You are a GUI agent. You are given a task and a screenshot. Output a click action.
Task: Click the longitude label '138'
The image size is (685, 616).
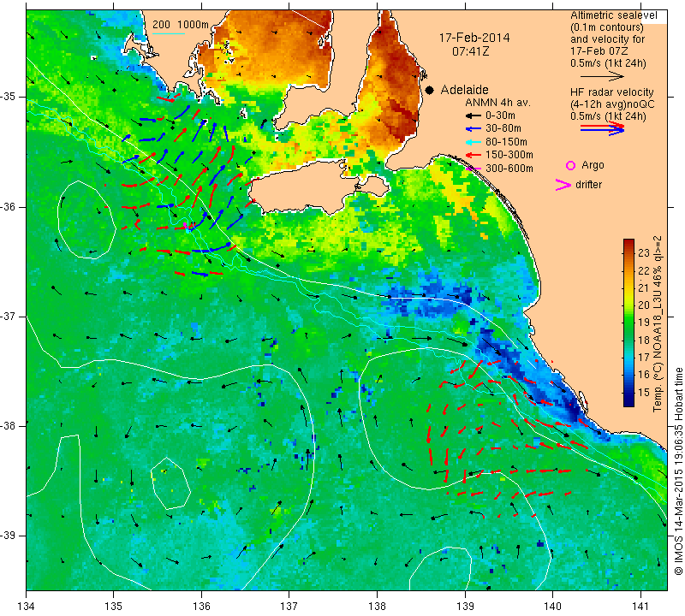[377, 607]
